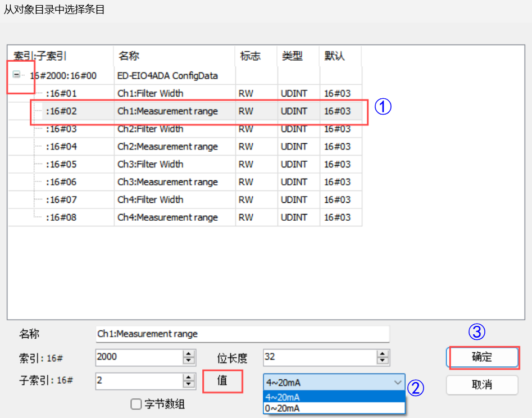Collapse the 16#2000:16#00 tree node
Image resolution: width=532 pixels, height=418 pixels.
click(17, 75)
